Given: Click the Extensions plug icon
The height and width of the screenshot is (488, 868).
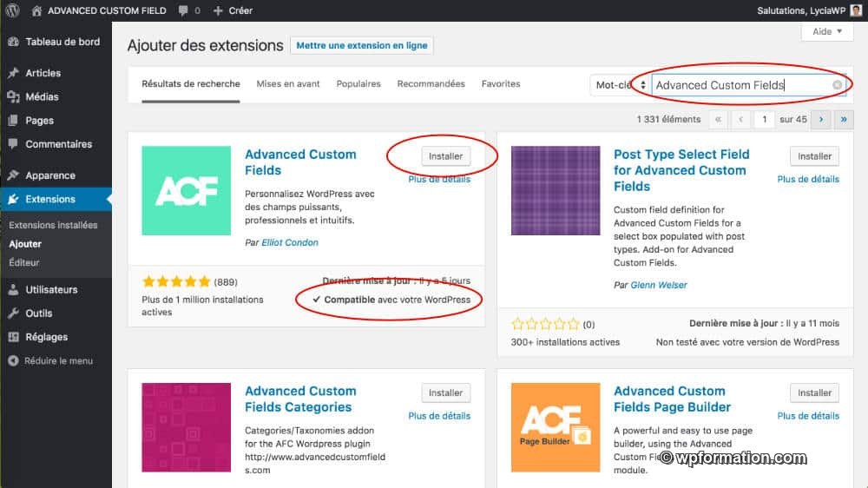Looking at the screenshot, I should [x=13, y=200].
